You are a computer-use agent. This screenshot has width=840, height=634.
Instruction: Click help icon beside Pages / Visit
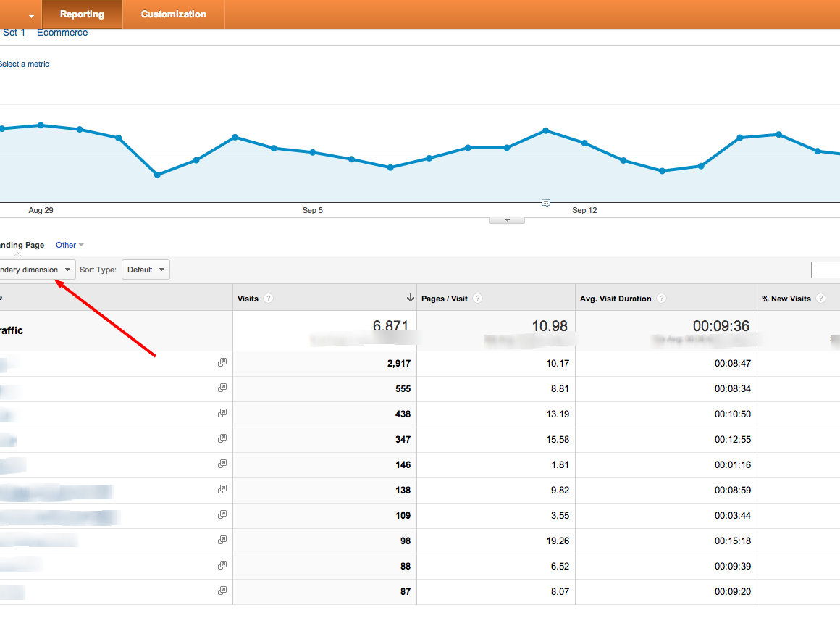[x=477, y=299]
